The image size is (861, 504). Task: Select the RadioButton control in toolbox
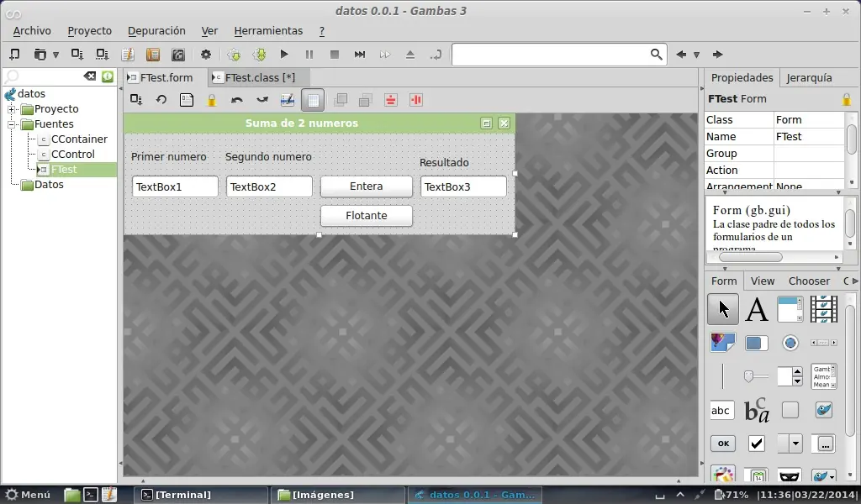click(790, 343)
